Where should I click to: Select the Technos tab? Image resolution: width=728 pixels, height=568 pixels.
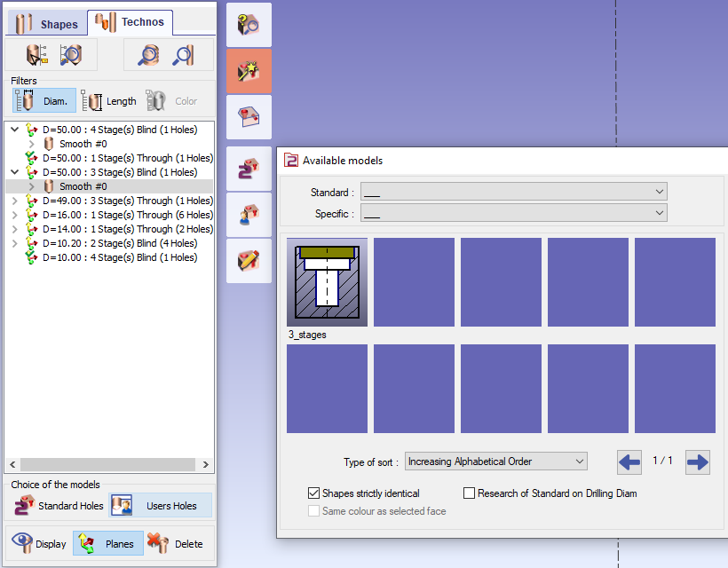pyautogui.click(x=129, y=22)
